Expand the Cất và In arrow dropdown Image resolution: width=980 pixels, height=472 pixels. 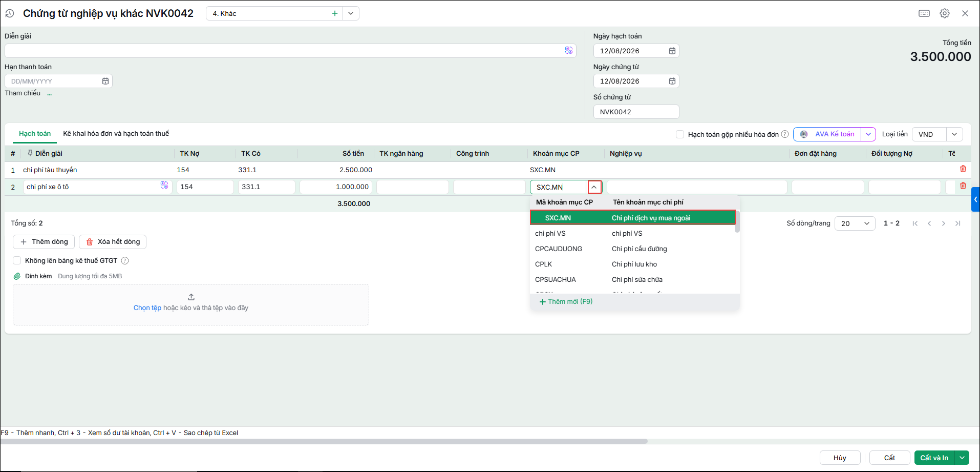pos(962,458)
